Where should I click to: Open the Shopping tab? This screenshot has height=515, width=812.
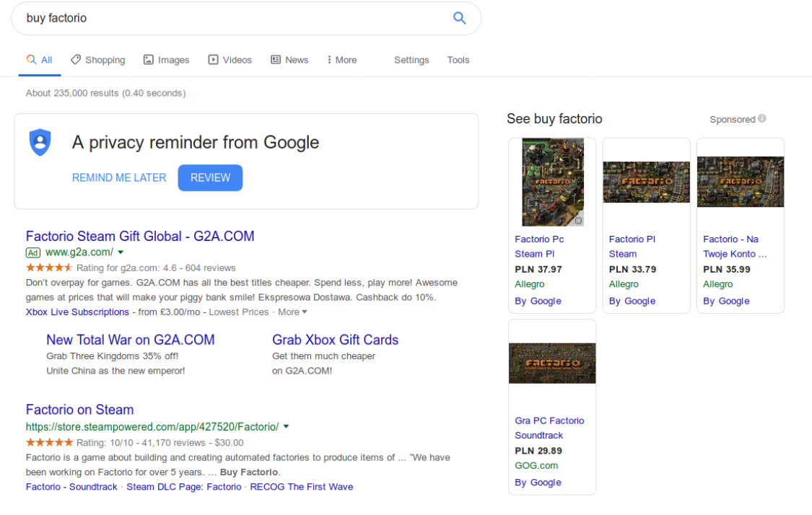click(97, 60)
